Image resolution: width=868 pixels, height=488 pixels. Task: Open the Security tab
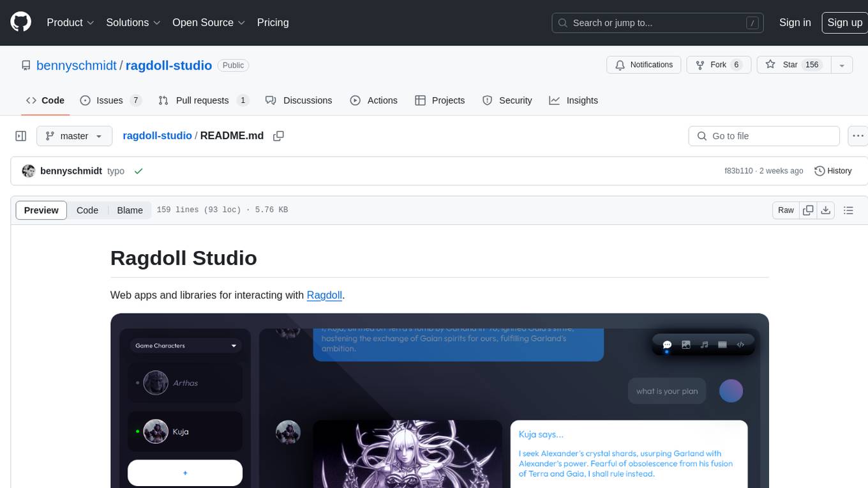coord(507,100)
